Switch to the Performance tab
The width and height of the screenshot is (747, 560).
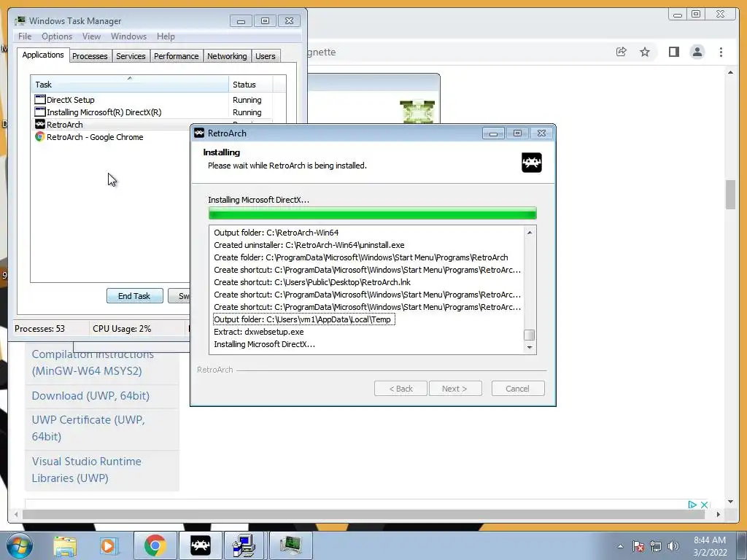tap(177, 56)
